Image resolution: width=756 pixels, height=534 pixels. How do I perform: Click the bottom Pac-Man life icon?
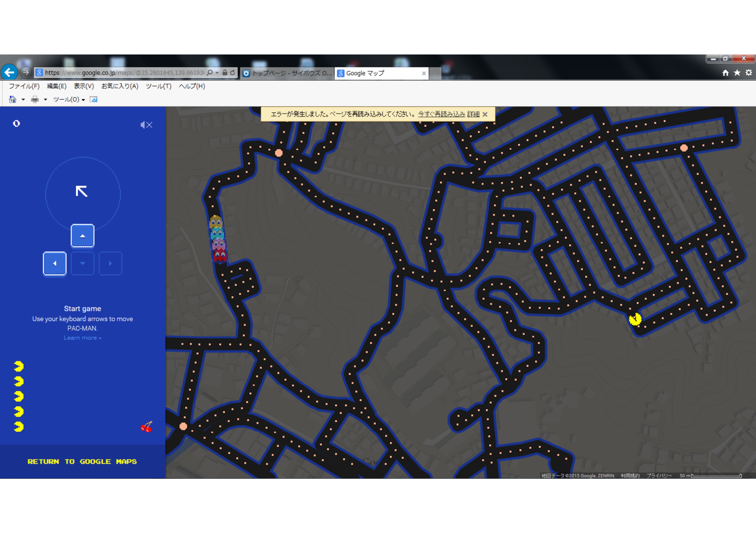pyautogui.click(x=19, y=427)
